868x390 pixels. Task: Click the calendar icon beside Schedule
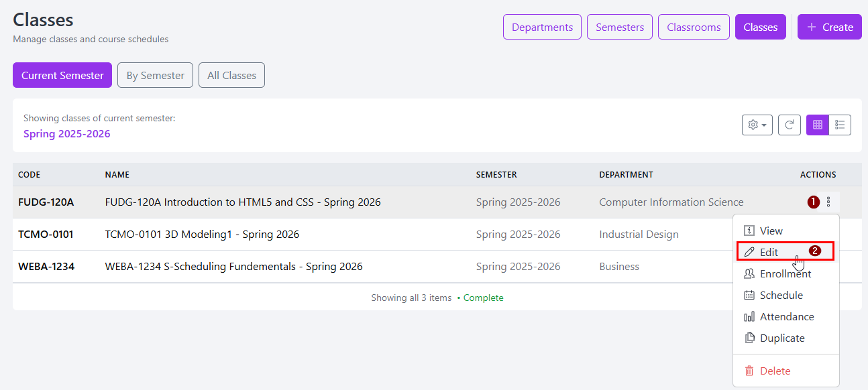coord(750,295)
